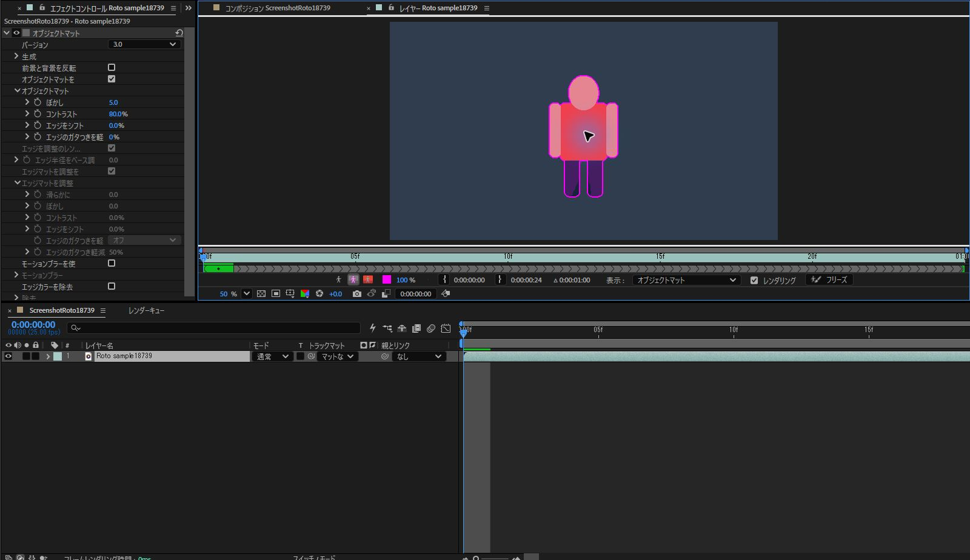Click the set in-point bracket icon

(444, 280)
